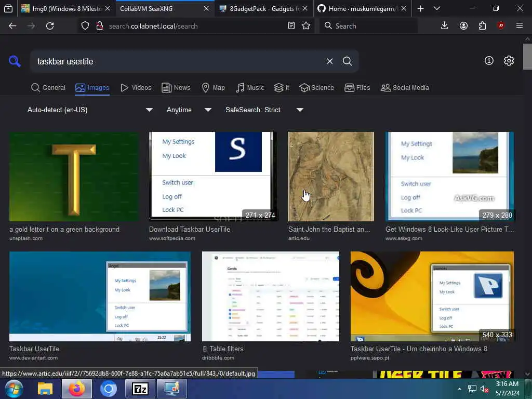Click 'Get Windows 8 Look-Like User Picture' link
The width and height of the screenshot is (532, 399).
pyautogui.click(x=449, y=229)
